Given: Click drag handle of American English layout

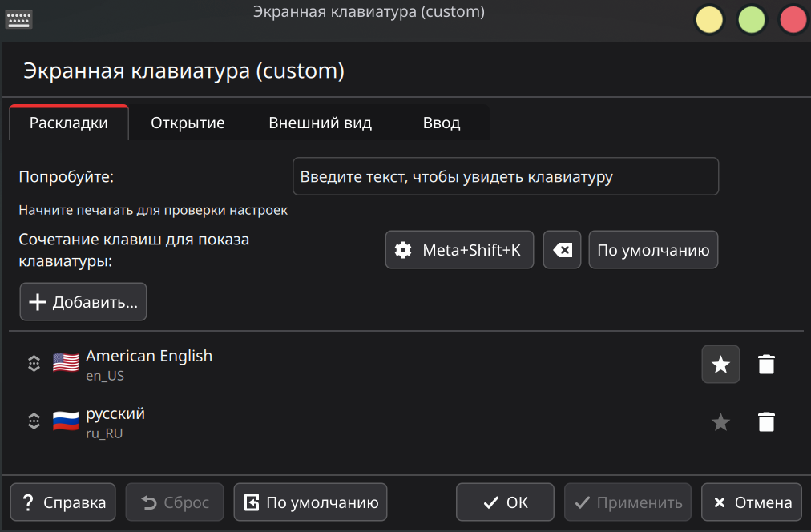Looking at the screenshot, I should (34, 364).
